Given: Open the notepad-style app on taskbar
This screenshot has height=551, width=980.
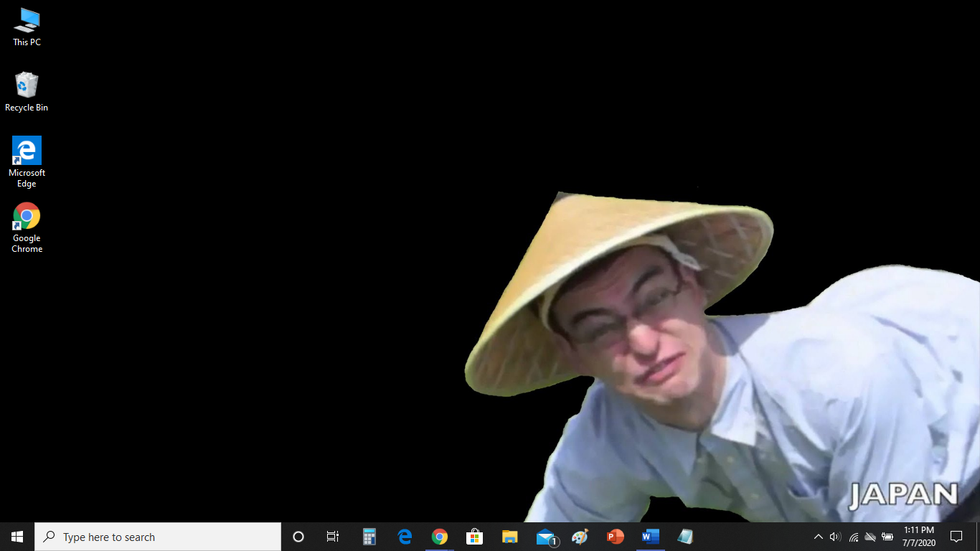Looking at the screenshot, I should pos(685,537).
